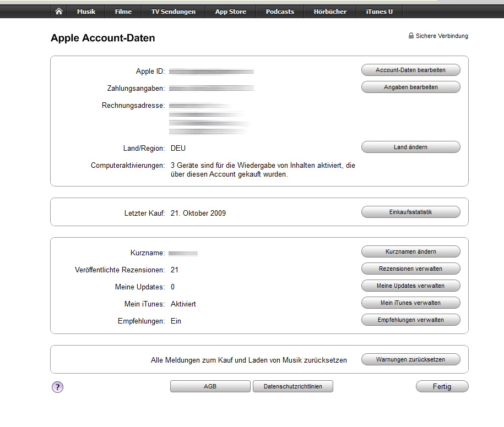This screenshot has width=504, height=427.
Task: Open Datenschutzrichtlinien privacy policy
Action: coord(293,386)
